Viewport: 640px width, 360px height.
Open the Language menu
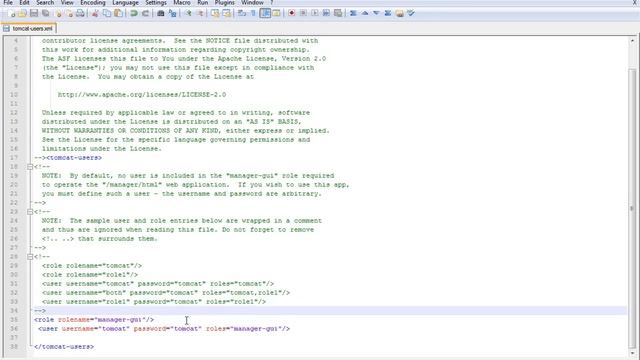[x=125, y=2]
